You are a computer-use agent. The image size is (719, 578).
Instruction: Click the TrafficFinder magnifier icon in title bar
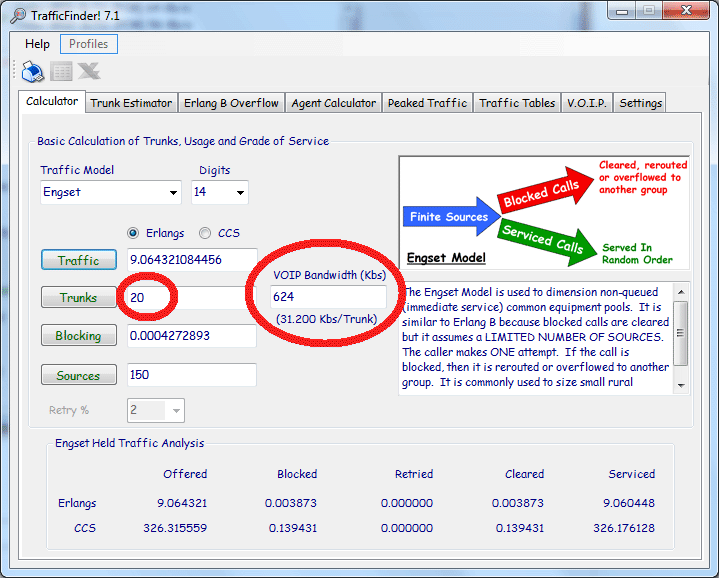[18, 16]
